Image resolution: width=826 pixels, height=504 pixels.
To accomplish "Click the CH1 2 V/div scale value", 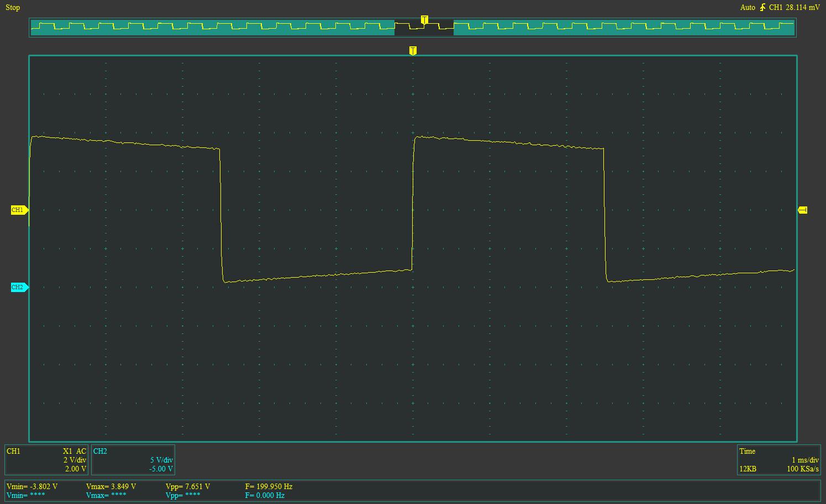I will point(75,460).
